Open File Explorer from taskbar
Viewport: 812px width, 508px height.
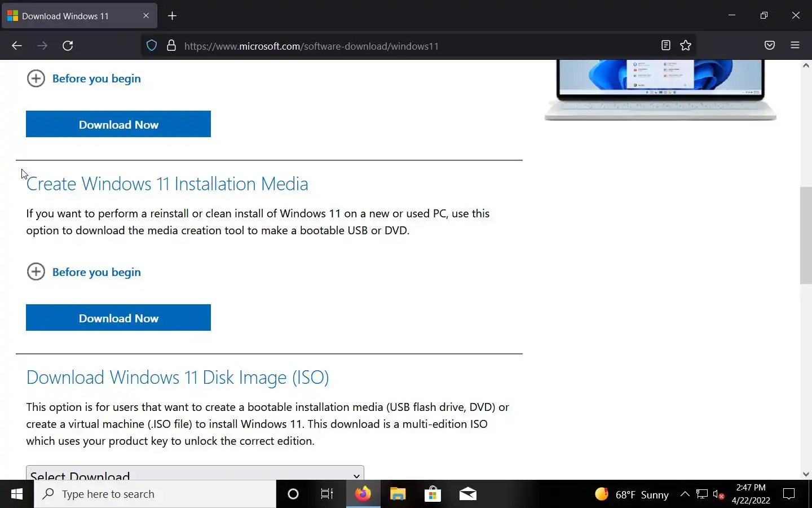[x=398, y=494]
